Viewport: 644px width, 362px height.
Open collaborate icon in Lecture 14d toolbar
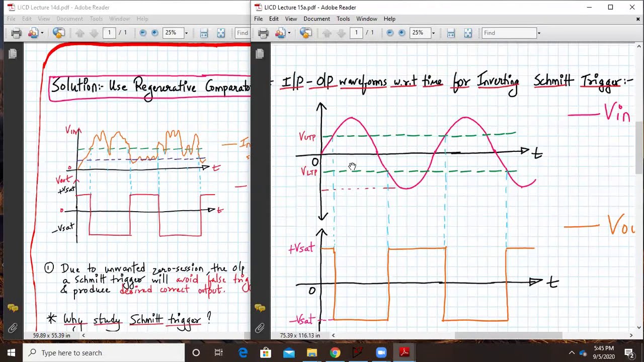34,33
